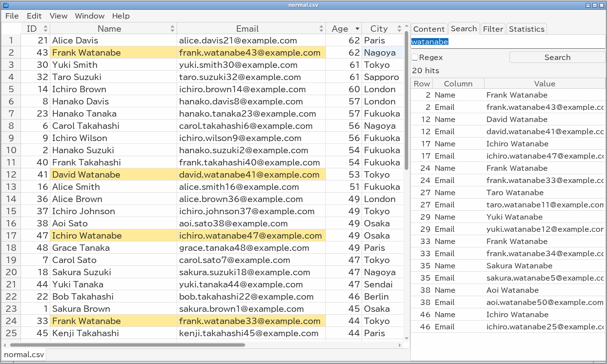Select the Kenji Takahashi name cell

pos(113,333)
